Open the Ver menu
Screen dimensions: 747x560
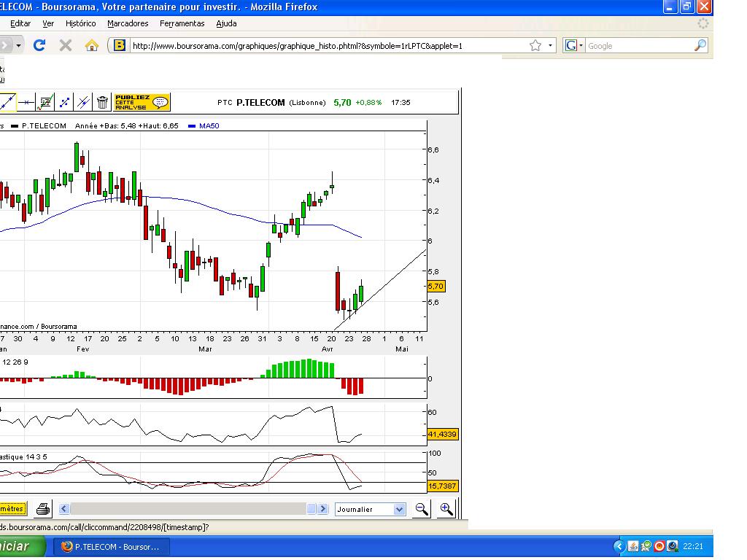tap(48, 23)
